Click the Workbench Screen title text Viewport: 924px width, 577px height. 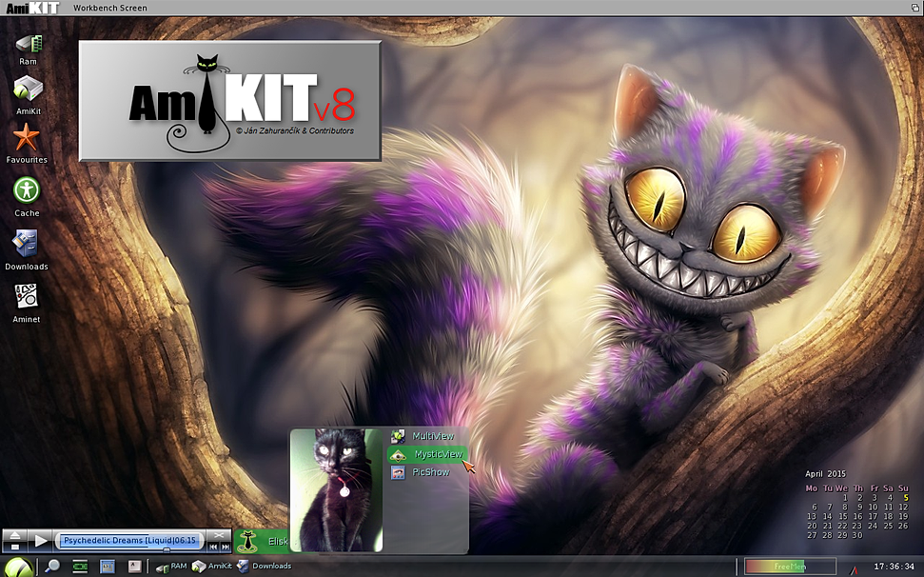(x=110, y=8)
